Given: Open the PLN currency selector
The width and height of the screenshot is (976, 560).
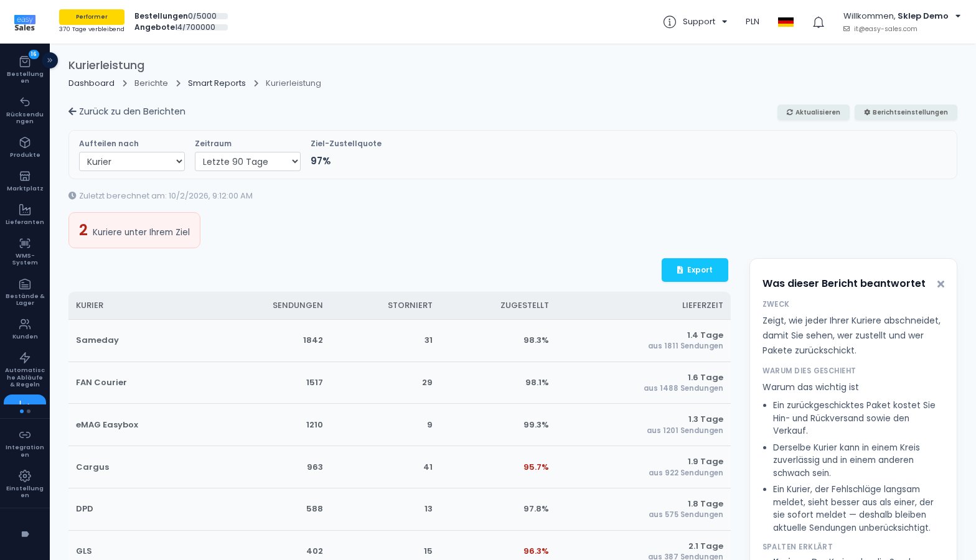Looking at the screenshot, I should tap(753, 22).
